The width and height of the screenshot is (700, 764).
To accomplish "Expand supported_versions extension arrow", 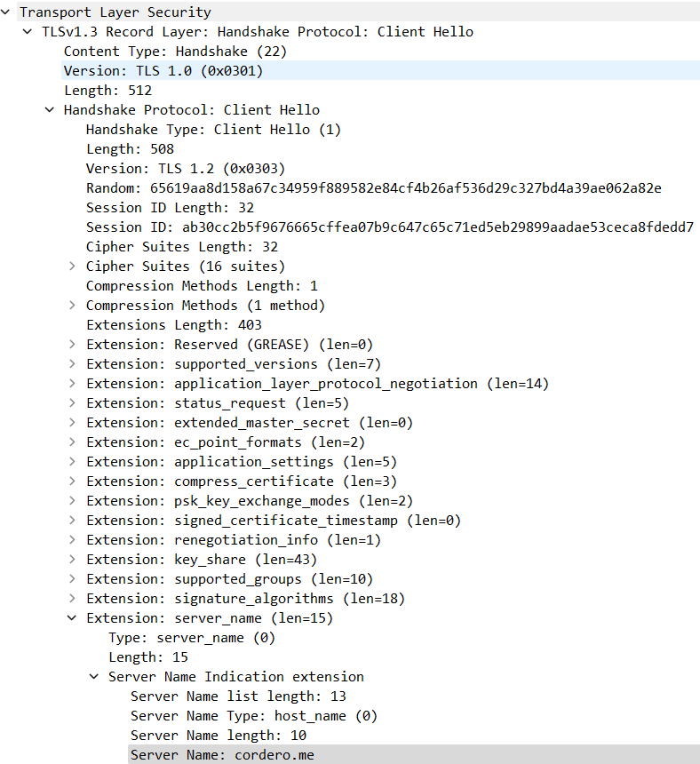I will [x=72, y=363].
